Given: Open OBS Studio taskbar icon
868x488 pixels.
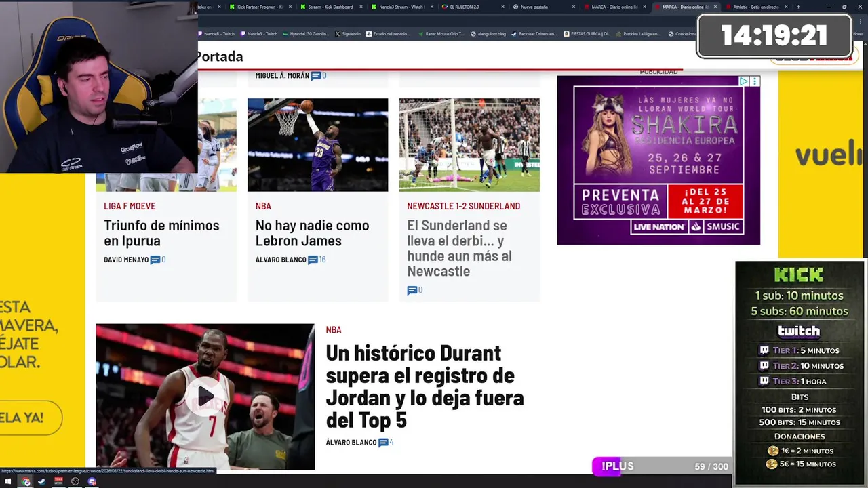Looking at the screenshot, I should tap(75, 482).
